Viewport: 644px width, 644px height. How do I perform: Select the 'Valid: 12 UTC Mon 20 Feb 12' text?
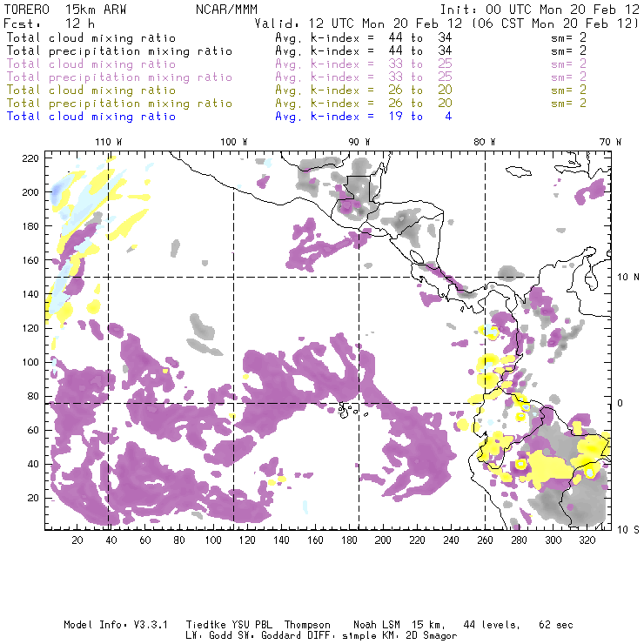coord(359,23)
